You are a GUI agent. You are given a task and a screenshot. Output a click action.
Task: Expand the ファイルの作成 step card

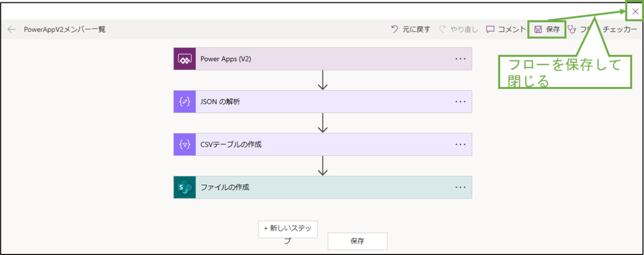pos(323,187)
